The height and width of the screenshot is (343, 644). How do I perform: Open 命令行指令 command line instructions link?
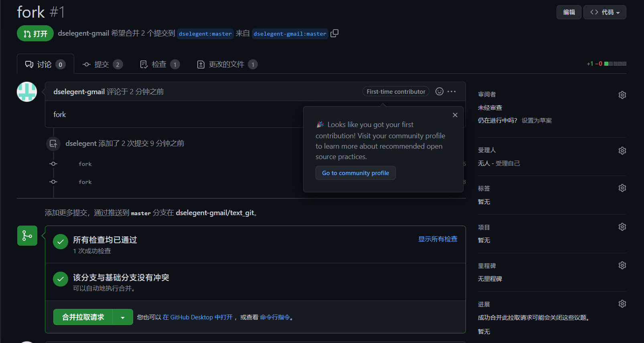275,317
